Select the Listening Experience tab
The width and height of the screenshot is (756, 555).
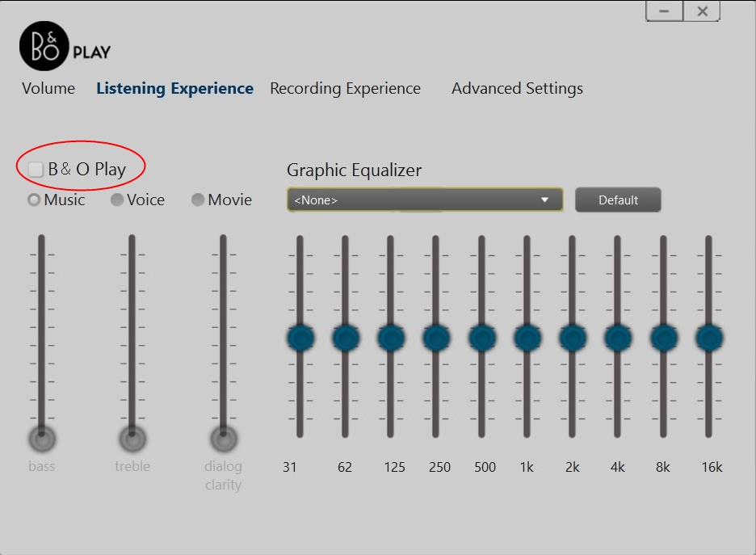pyautogui.click(x=174, y=88)
